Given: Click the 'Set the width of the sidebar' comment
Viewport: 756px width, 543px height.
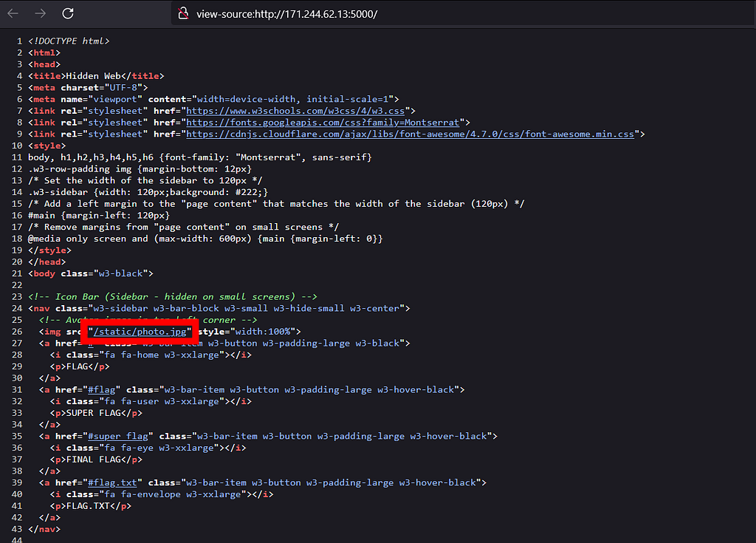Looking at the screenshot, I should pyautogui.click(x=145, y=180).
